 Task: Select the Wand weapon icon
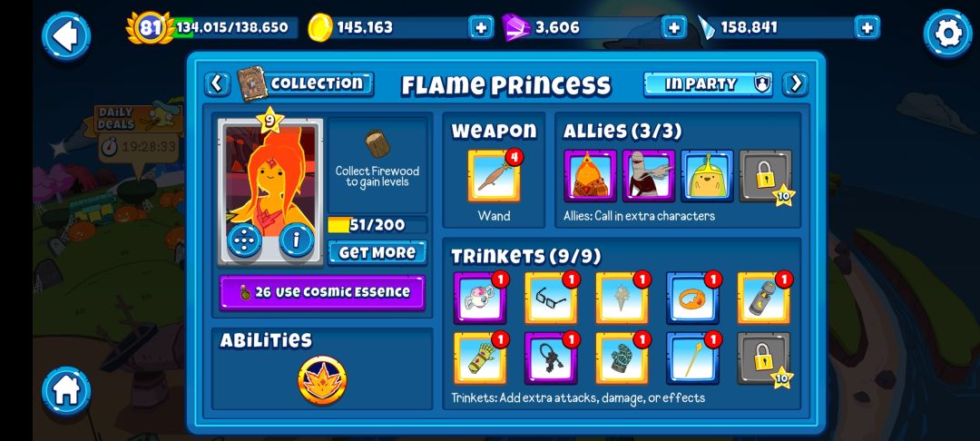pyautogui.click(x=494, y=176)
